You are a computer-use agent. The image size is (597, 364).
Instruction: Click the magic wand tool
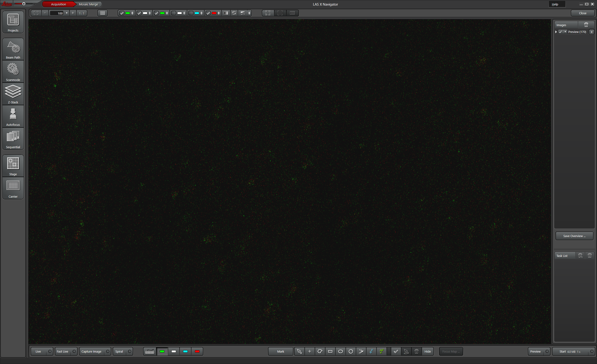tap(361, 351)
